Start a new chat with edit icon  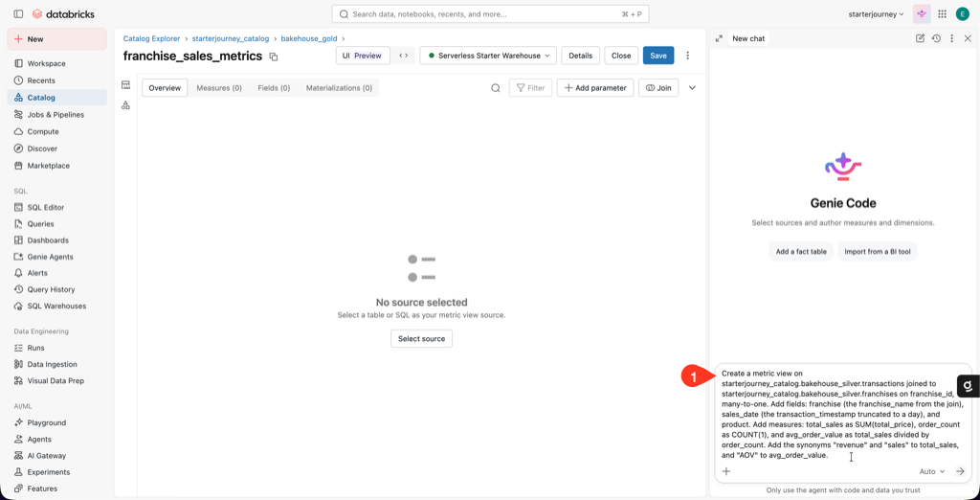coord(920,38)
